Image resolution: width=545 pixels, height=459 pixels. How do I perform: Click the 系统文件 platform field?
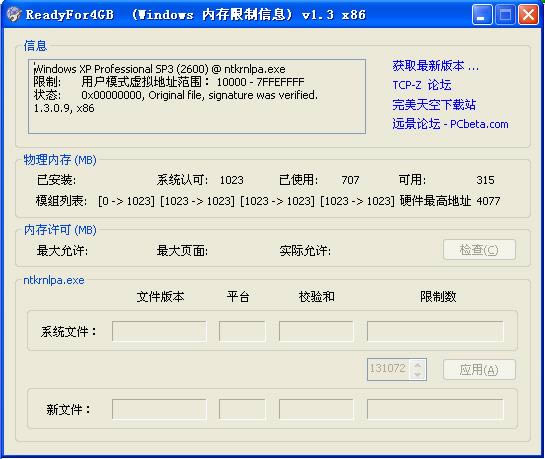pos(242,331)
